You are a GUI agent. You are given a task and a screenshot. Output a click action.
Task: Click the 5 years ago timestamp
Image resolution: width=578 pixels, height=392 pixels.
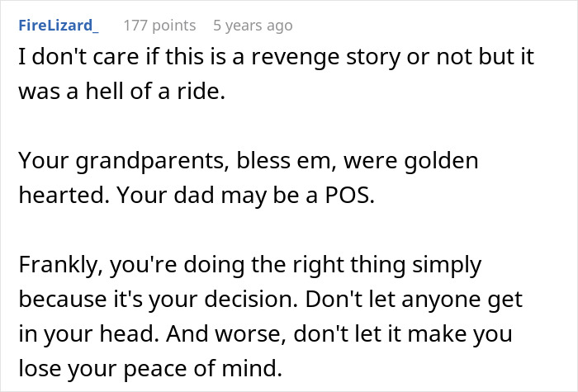coord(253,26)
